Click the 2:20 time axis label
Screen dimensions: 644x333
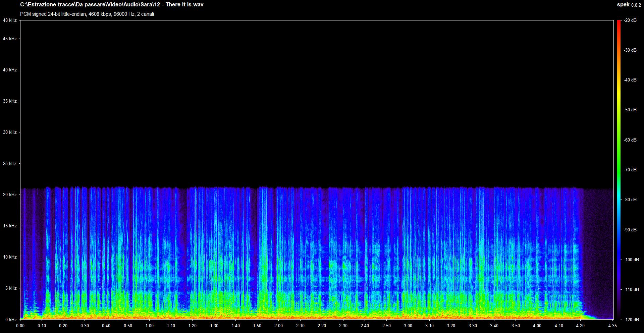[322, 326]
